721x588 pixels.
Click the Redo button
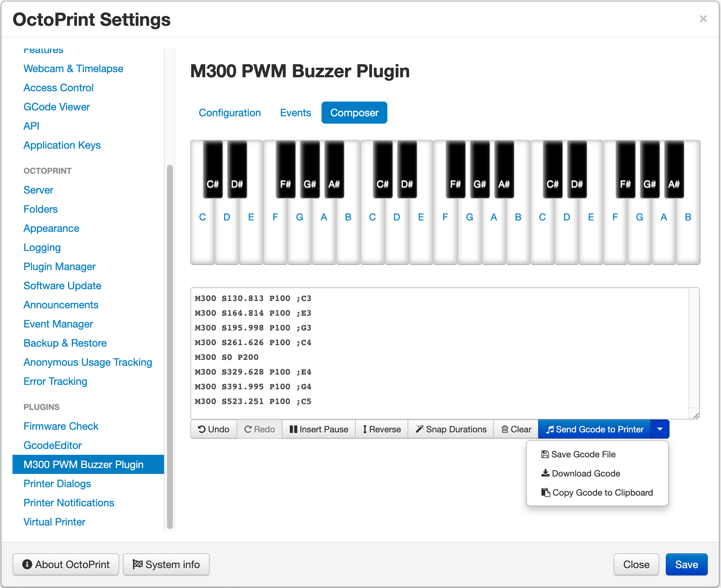pyautogui.click(x=260, y=429)
